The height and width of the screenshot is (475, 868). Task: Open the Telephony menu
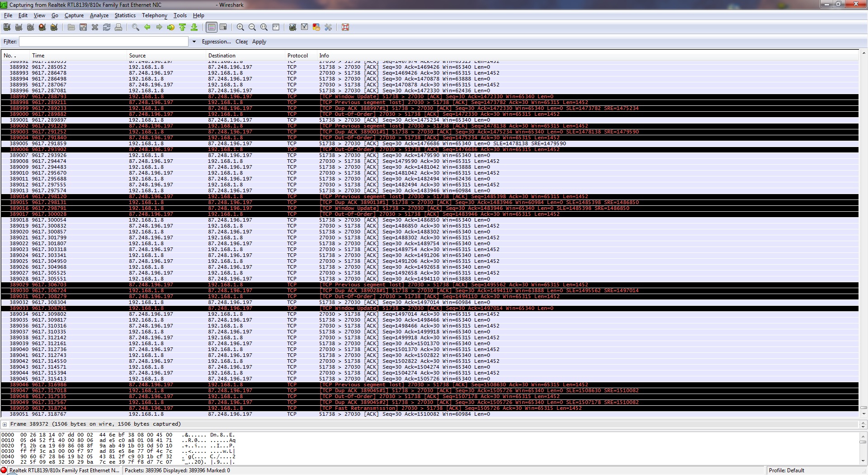(x=154, y=15)
